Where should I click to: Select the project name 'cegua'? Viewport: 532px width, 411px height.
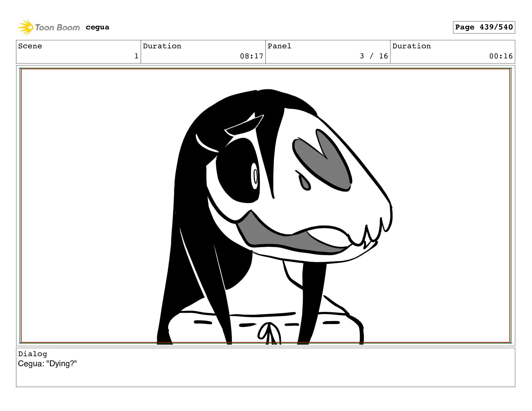(97, 27)
